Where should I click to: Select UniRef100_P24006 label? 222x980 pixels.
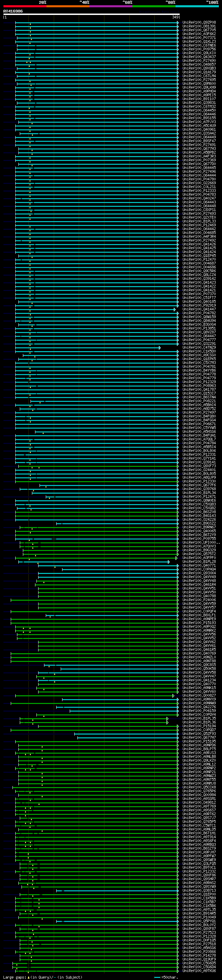coord(199,600)
